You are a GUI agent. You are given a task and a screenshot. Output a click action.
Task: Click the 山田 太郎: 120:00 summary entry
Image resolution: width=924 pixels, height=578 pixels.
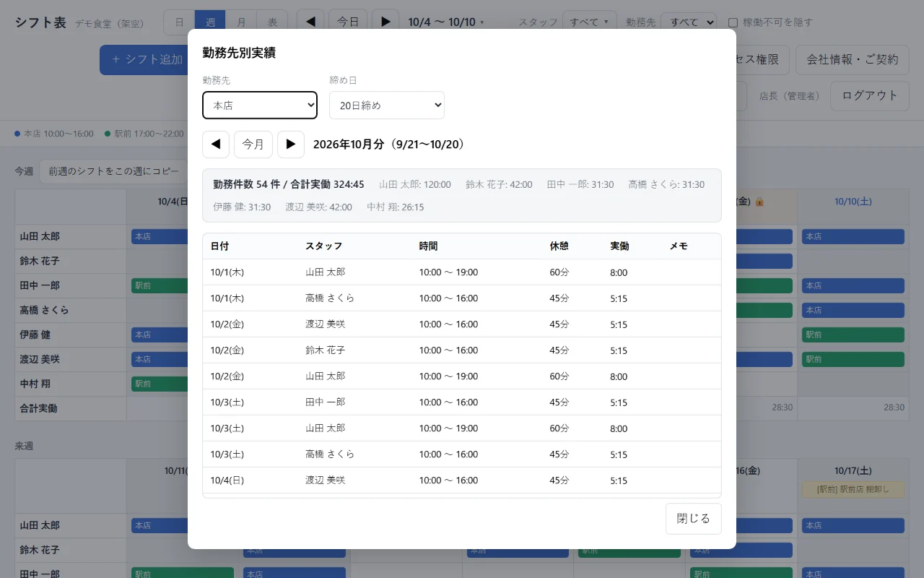(415, 184)
